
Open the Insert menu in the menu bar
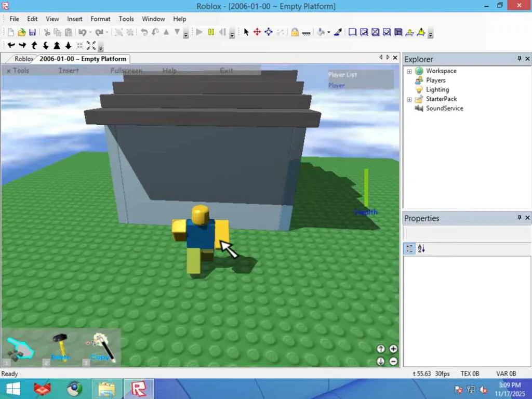tap(75, 19)
